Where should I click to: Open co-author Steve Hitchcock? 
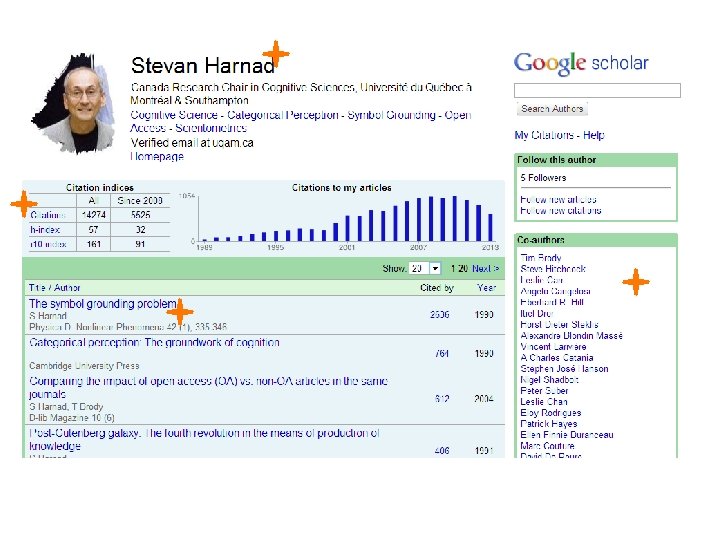click(x=553, y=269)
